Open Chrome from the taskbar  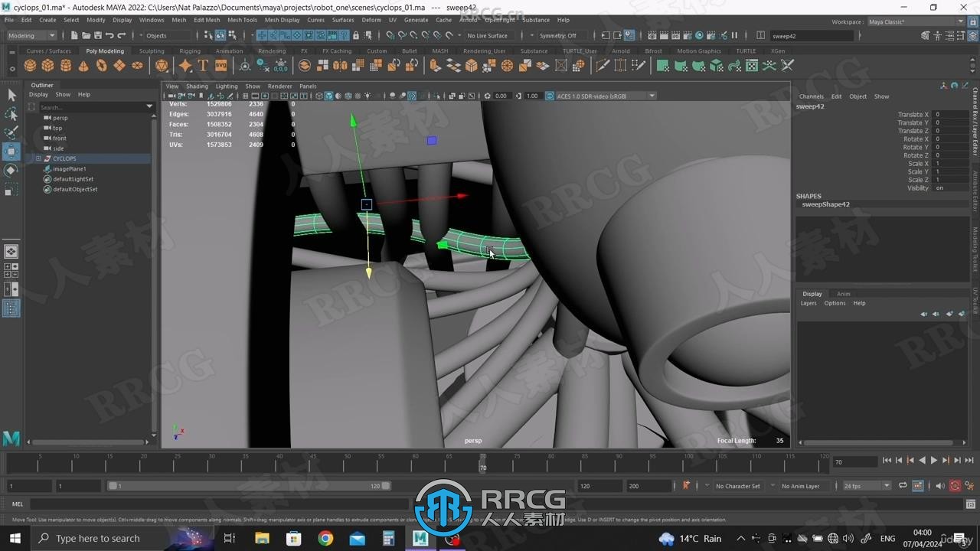click(325, 538)
